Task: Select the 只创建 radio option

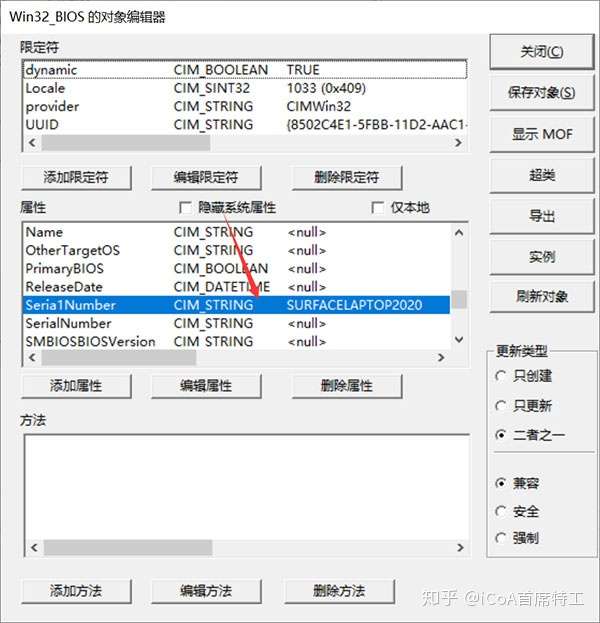Action: coord(501,376)
